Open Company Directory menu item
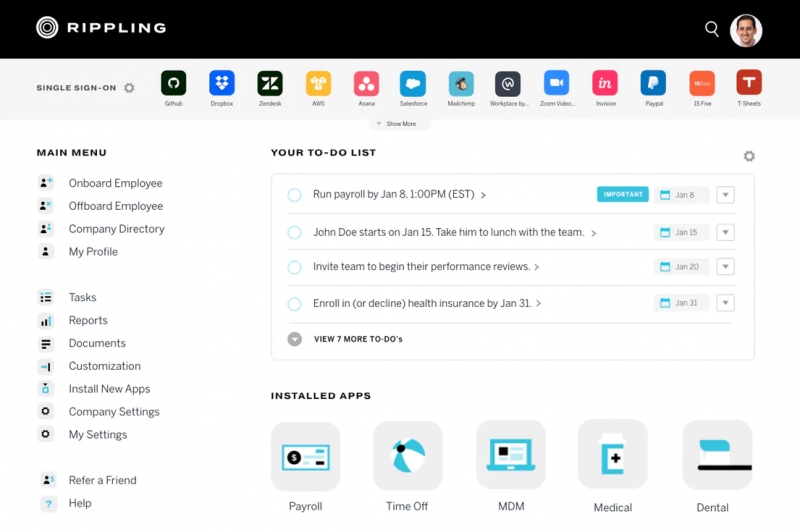Screen dimensions: 800x532 tap(101, 229)
